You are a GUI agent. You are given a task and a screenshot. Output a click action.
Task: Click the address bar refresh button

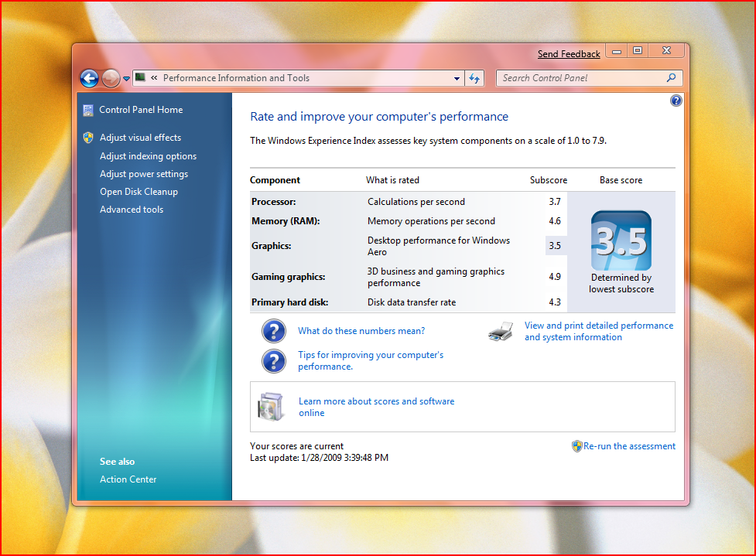pyautogui.click(x=474, y=78)
